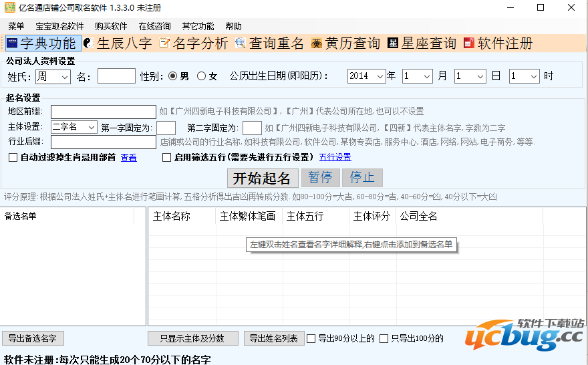Click the 停止 button
Screen dimensions: 588x365
click(362, 178)
